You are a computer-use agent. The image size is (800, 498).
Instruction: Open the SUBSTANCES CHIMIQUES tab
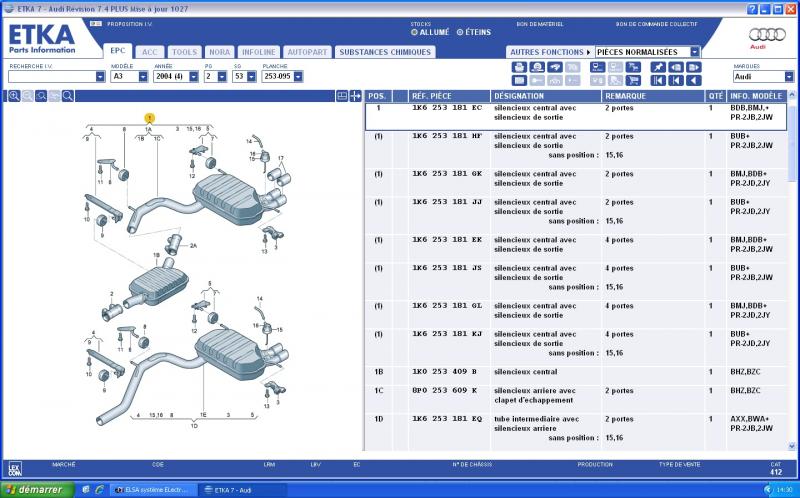click(x=385, y=52)
